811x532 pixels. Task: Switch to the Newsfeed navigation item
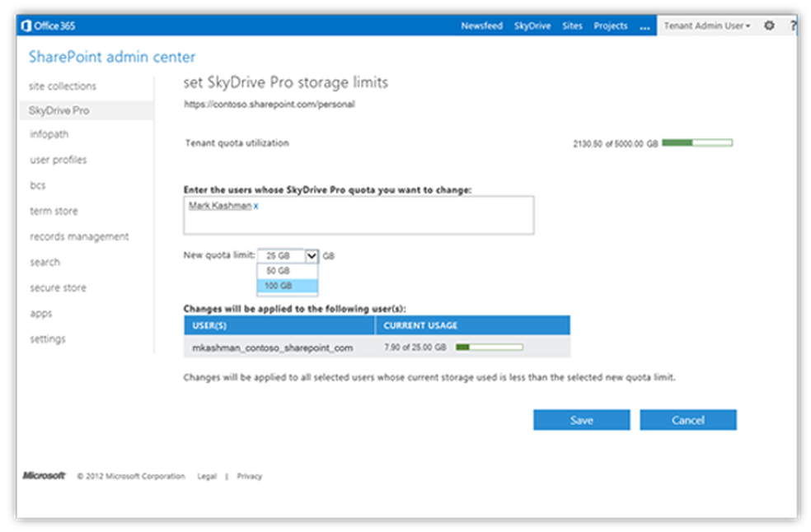point(482,26)
